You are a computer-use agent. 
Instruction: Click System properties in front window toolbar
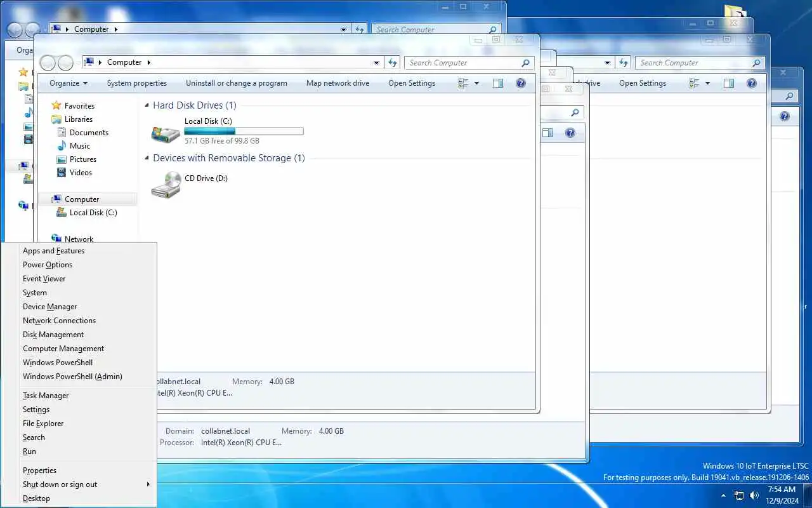pos(137,83)
